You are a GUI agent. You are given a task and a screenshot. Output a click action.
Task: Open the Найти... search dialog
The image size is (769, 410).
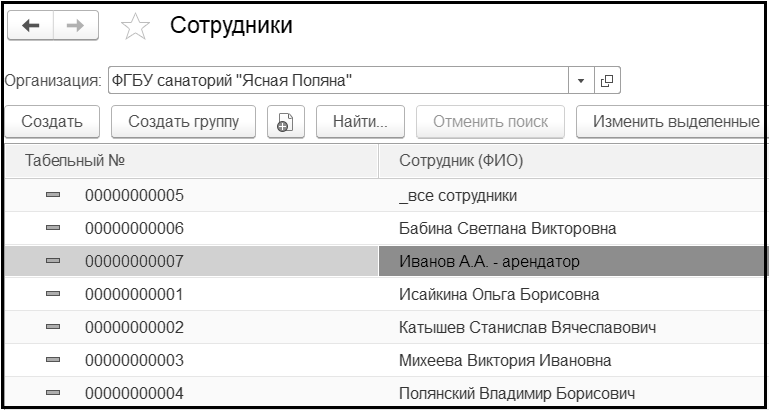[360, 122]
